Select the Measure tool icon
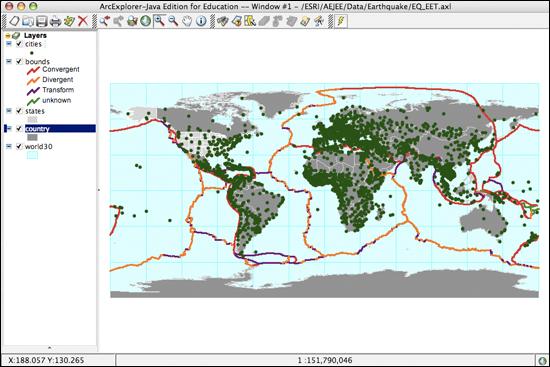 (x=319, y=21)
